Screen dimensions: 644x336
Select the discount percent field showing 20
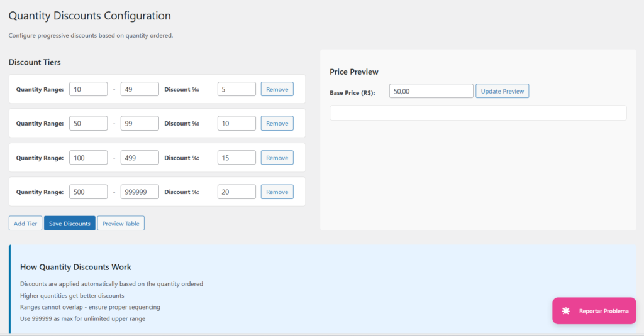tap(236, 192)
